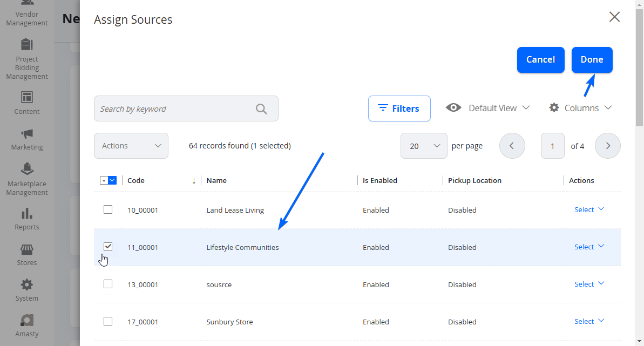The image size is (644, 346).
Task: Click the gear icon beside Columns
Action: pos(554,107)
